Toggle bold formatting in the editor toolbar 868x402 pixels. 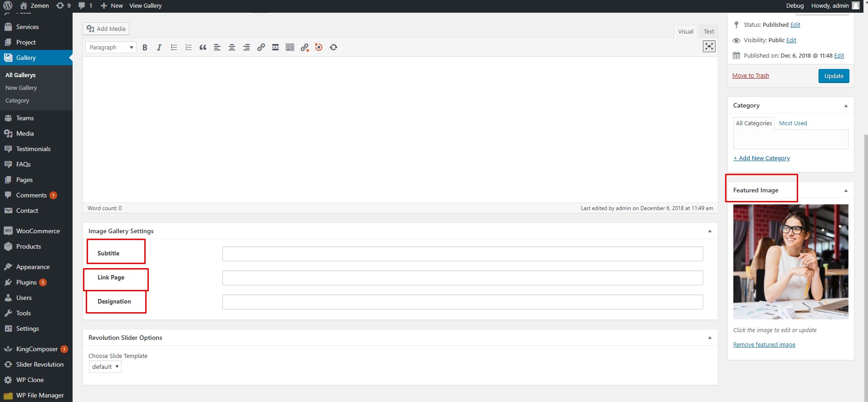145,48
